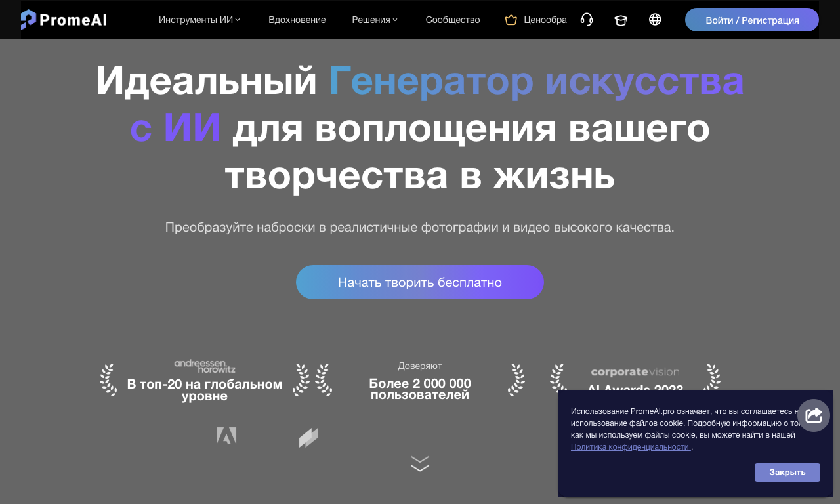
Task: Open the Ценообра pricing menu item
Action: 545,20
